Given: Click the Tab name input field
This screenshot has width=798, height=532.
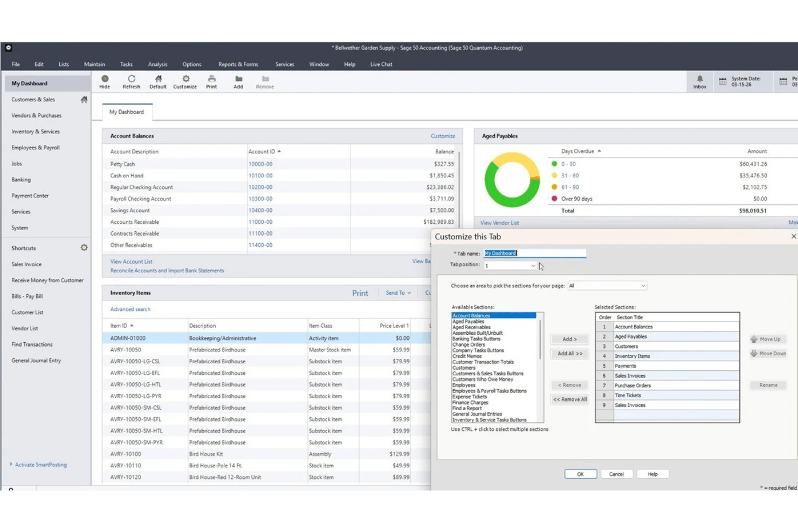Looking at the screenshot, I should [x=534, y=253].
